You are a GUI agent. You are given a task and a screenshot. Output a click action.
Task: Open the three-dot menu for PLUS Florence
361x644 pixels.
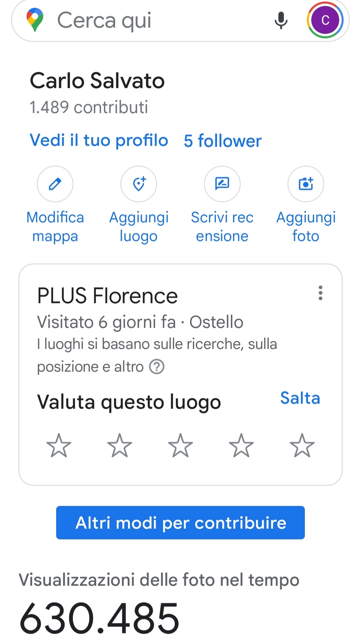click(321, 293)
